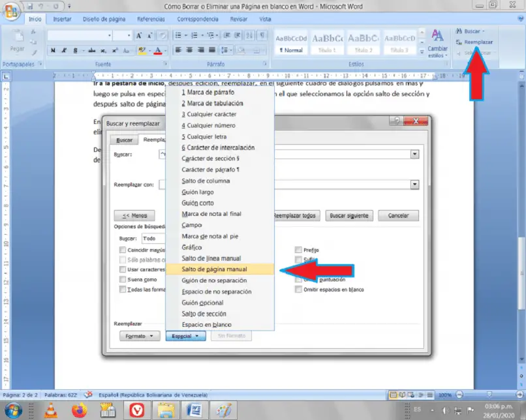Screen dimensions: 526x420
Task: Select Marca de párrafo menu item
Action: 220,92
